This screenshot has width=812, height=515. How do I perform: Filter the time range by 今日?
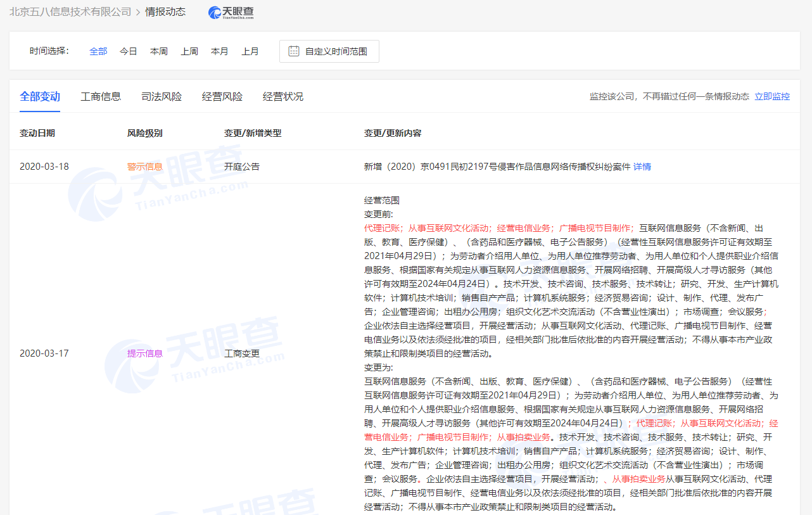click(129, 51)
